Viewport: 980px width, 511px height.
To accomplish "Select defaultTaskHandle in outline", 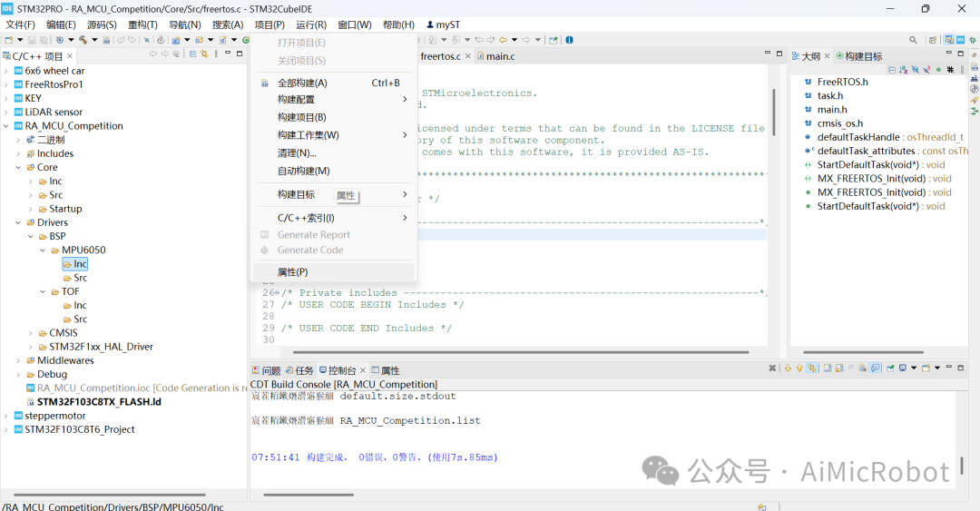I will pos(884,138).
